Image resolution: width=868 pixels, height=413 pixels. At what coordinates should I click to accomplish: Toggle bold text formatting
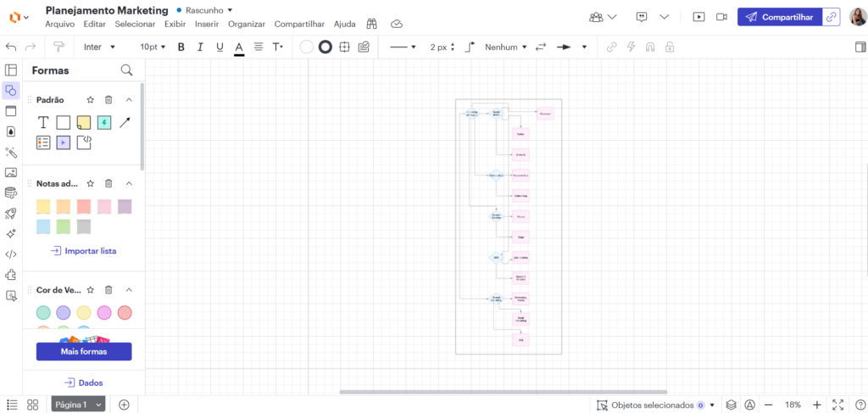(x=181, y=47)
